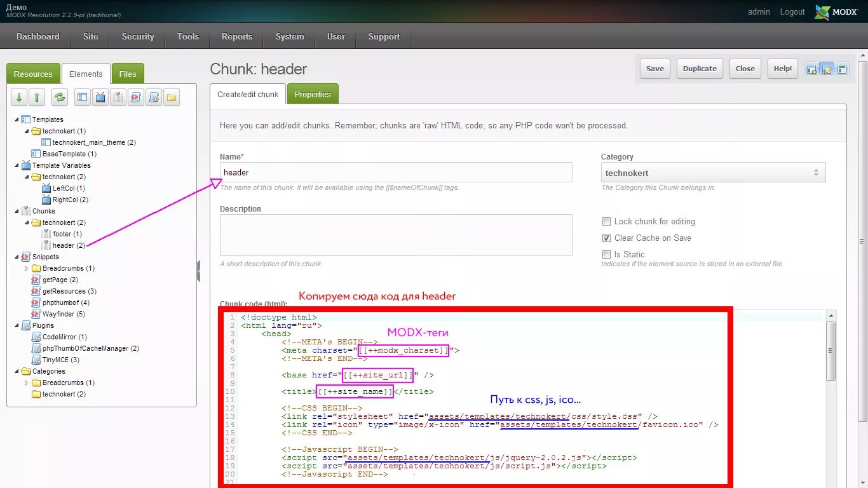The height and width of the screenshot is (488, 868).
Task: Click the Collapse All green up-arrow icon
Action: tap(37, 97)
